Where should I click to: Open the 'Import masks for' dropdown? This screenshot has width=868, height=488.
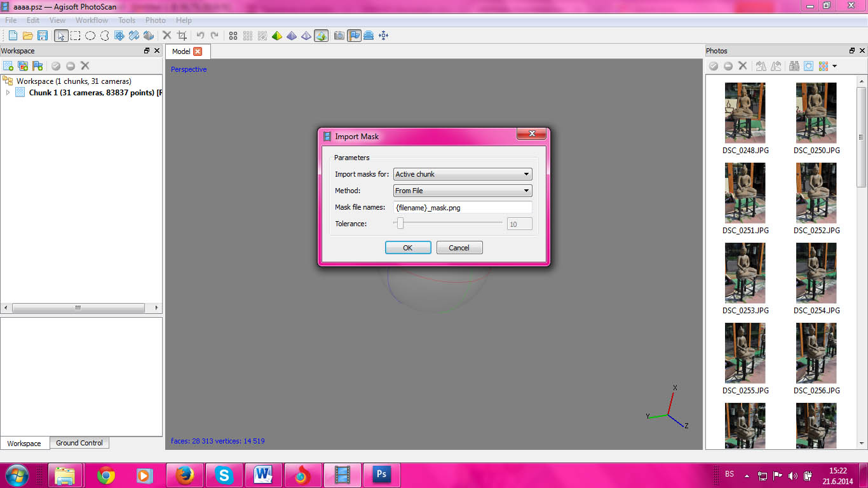[x=463, y=174]
